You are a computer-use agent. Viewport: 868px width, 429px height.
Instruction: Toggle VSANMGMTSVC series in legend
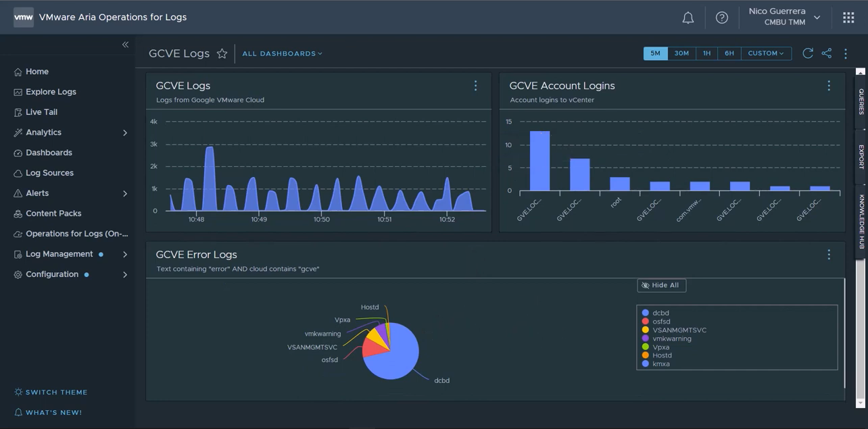674,330
